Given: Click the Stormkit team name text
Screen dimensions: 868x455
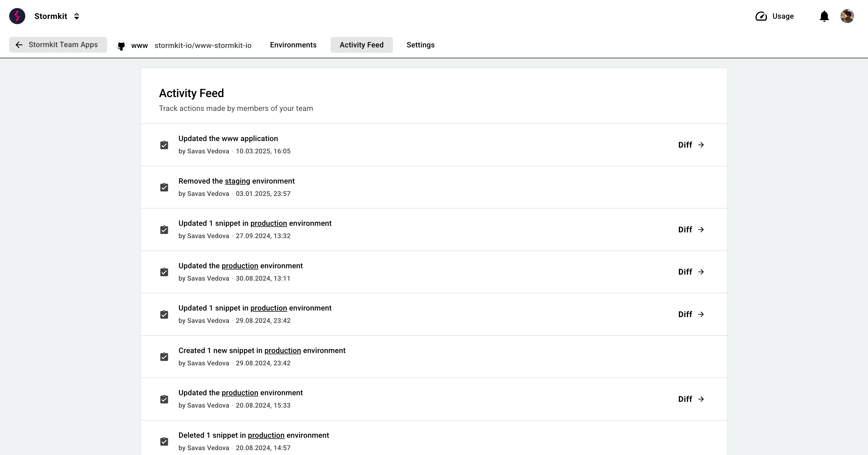Looking at the screenshot, I should pyautogui.click(x=51, y=16).
